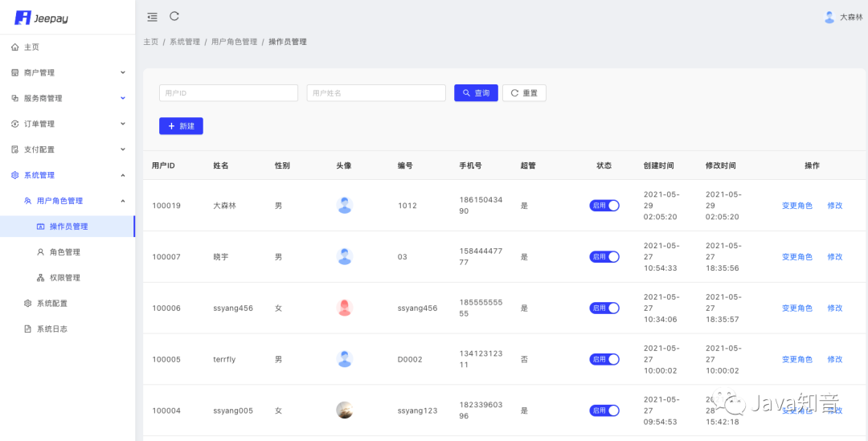Focus the 用户ID input field
The image size is (868, 441).
click(x=228, y=93)
